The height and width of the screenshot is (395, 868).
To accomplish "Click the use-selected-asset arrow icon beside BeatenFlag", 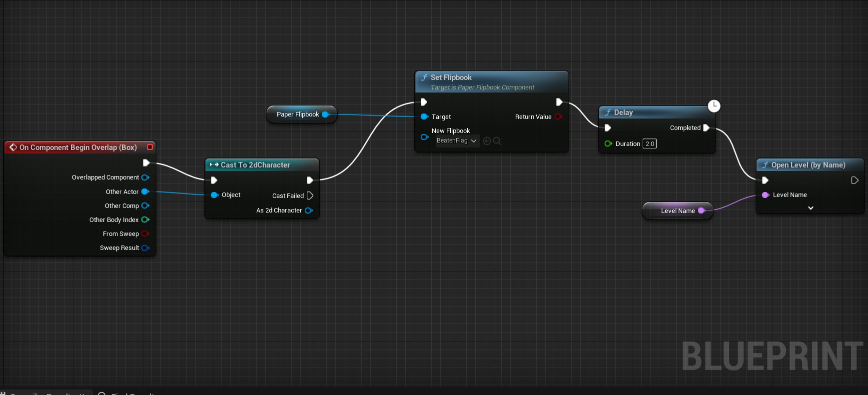I will tap(487, 141).
